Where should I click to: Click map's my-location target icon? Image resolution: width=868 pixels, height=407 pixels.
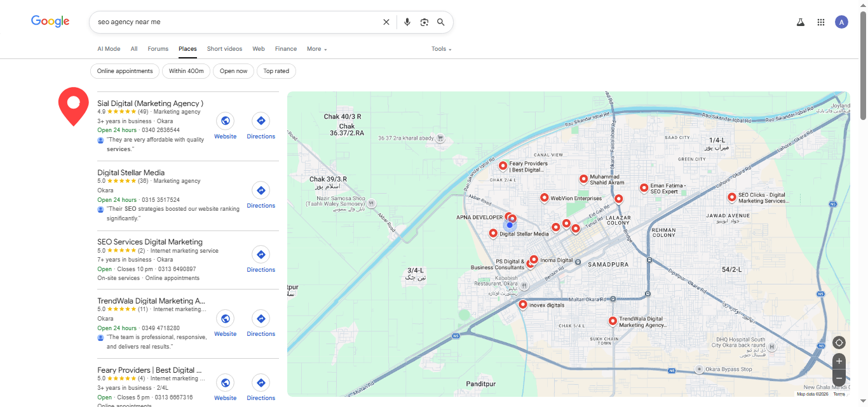pos(839,343)
